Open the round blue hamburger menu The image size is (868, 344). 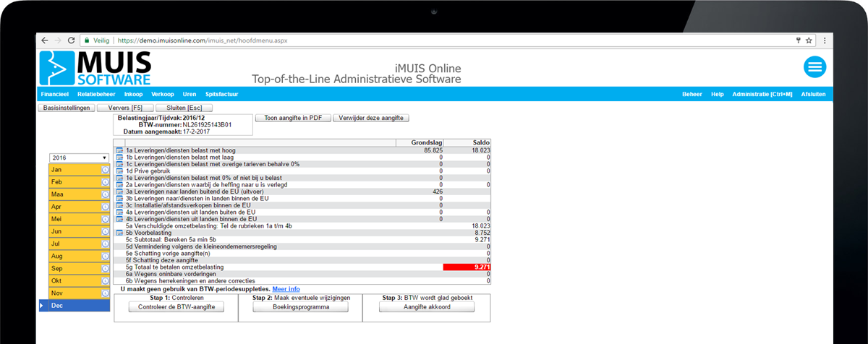pyautogui.click(x=815, y=67)
